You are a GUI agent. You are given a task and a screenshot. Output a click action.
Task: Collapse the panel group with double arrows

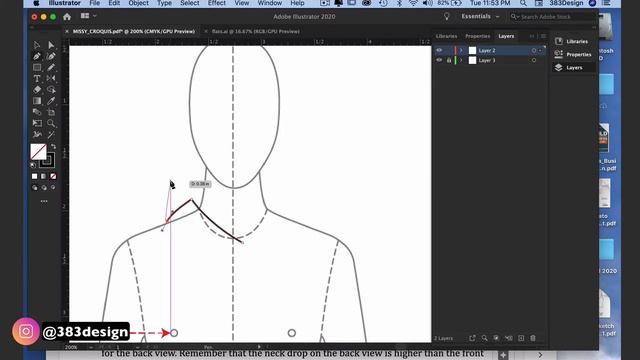click(x=532, y=36)
